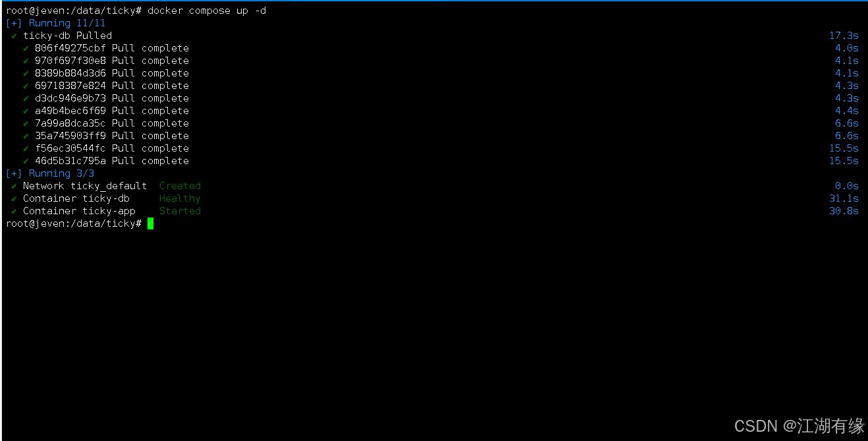Click the 31.1s duration value

844,198
